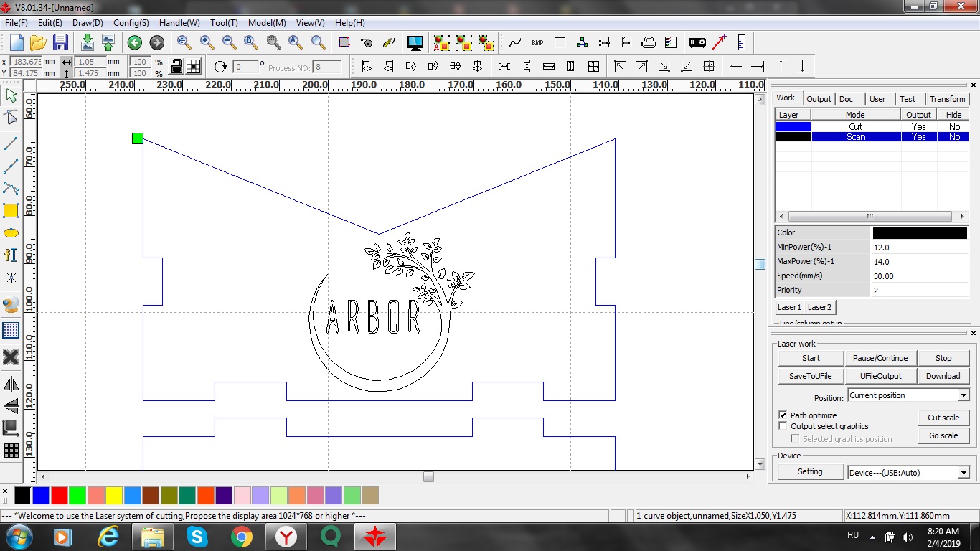Open the Draw menu

click(x=88, y=23)
